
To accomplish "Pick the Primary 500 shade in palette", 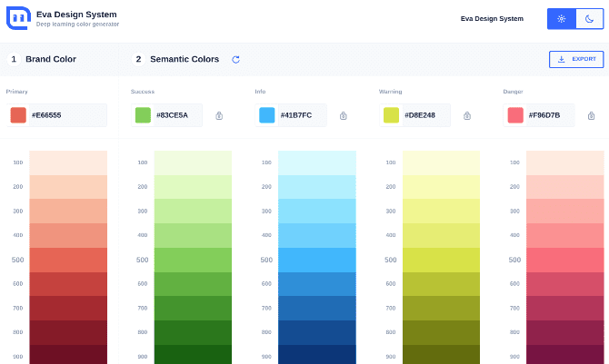I will 68,260.
